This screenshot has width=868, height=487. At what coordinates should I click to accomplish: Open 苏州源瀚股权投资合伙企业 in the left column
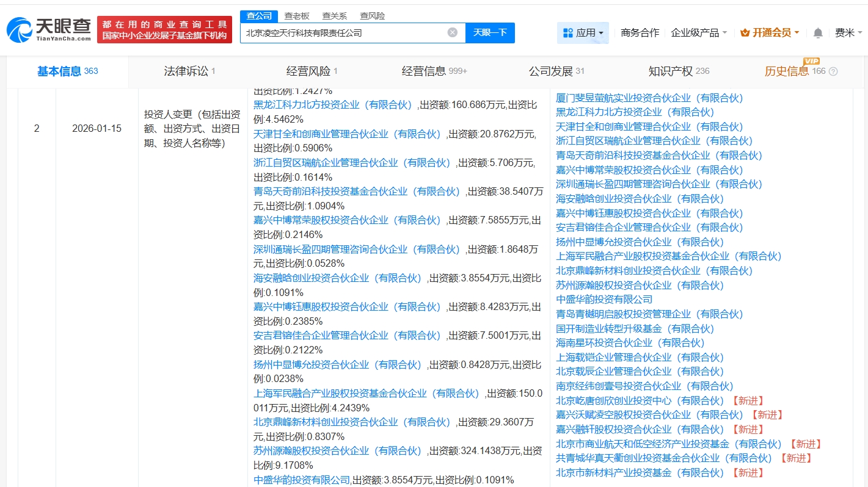338,451
